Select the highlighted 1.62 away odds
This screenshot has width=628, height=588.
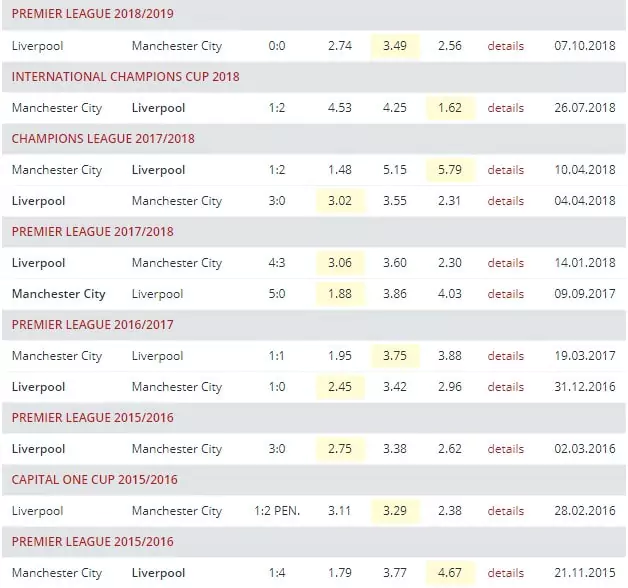click(450, 108)
